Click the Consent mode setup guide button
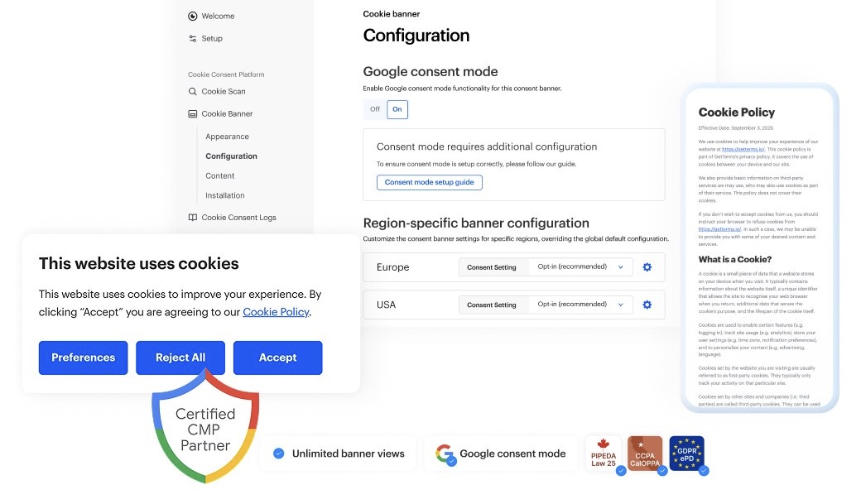861x504 pixels. point(429,182)
